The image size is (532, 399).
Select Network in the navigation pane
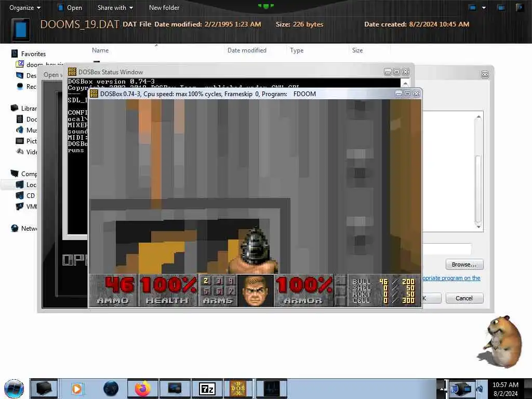(x=24, y=229)
